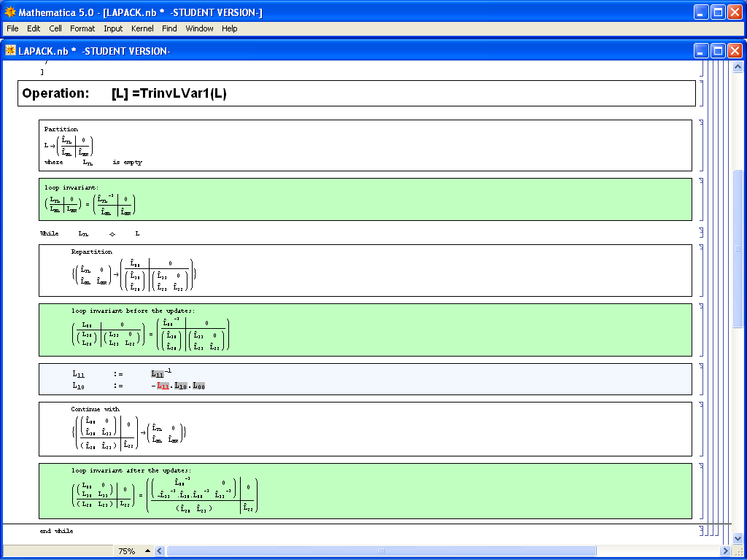Open the Edit menu

pos(34,28)
